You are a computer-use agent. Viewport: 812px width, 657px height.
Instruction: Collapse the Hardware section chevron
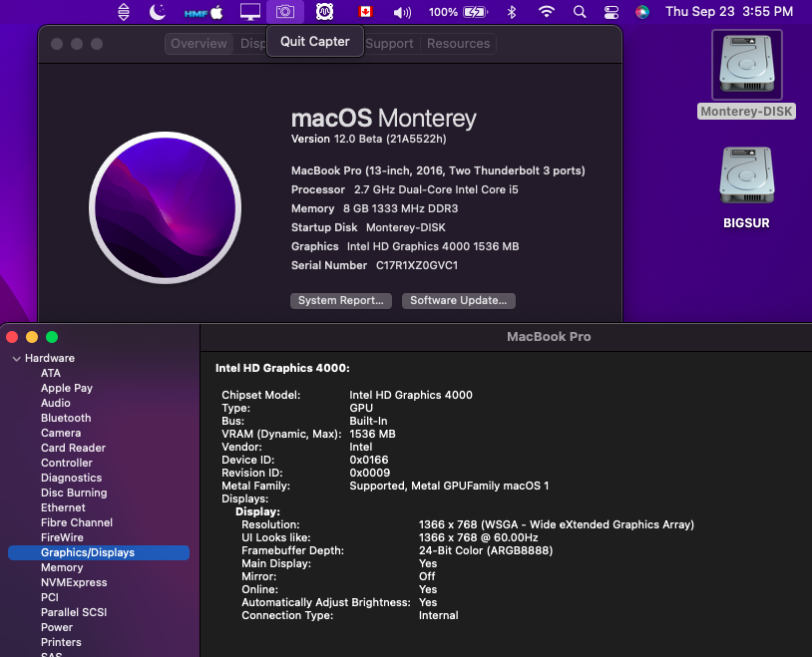coord(17,358)
